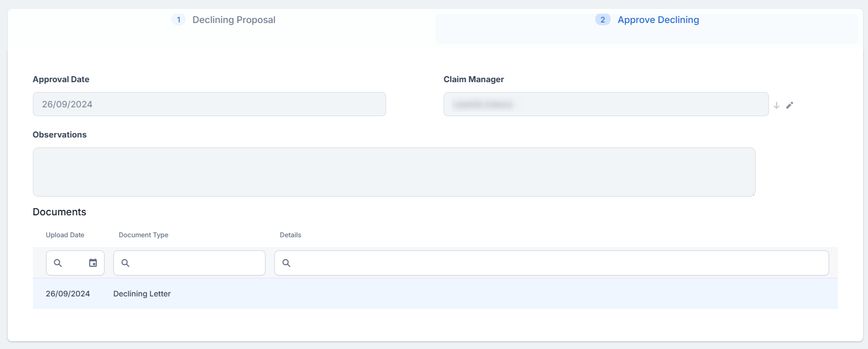Select the Declining Letter document row

pos(142,294)
